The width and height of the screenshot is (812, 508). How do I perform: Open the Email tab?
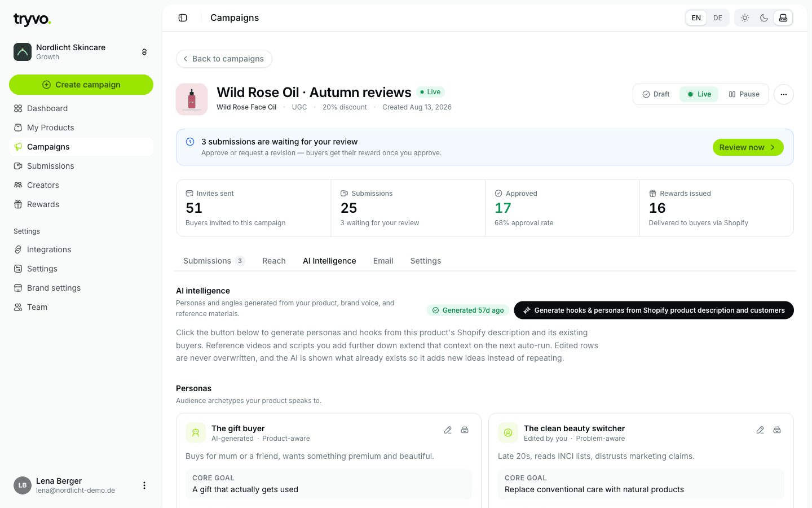tap(383, 261)
